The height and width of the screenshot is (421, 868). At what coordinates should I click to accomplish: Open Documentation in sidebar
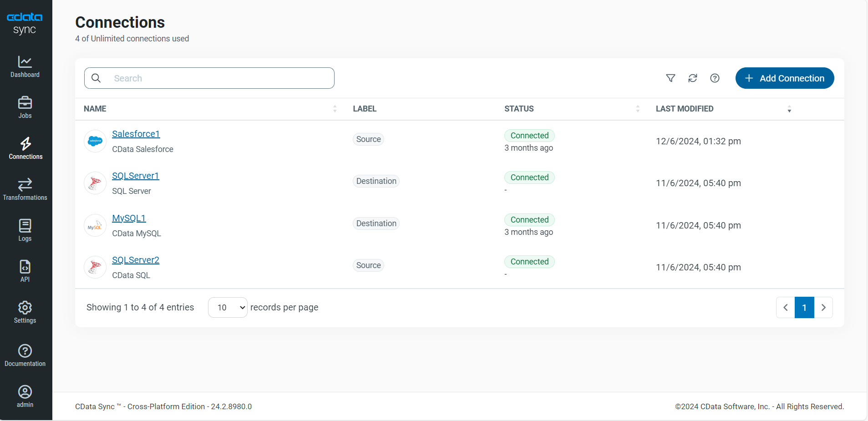[25, 355]
